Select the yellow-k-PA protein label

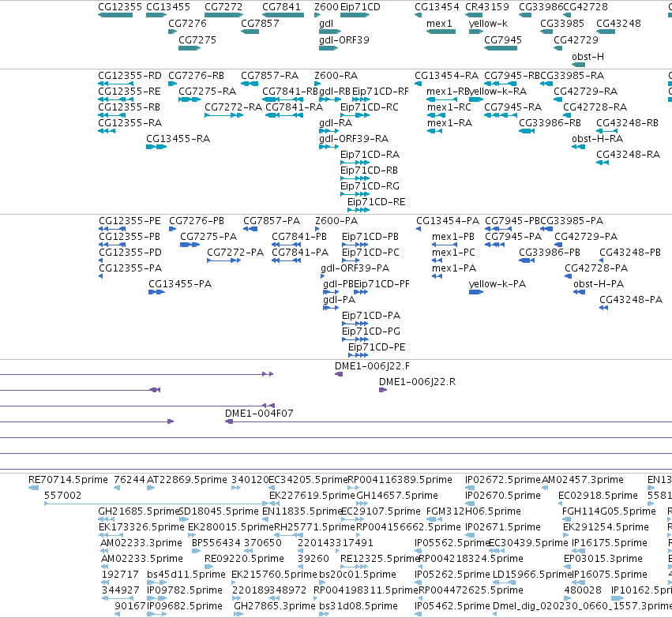497,284
